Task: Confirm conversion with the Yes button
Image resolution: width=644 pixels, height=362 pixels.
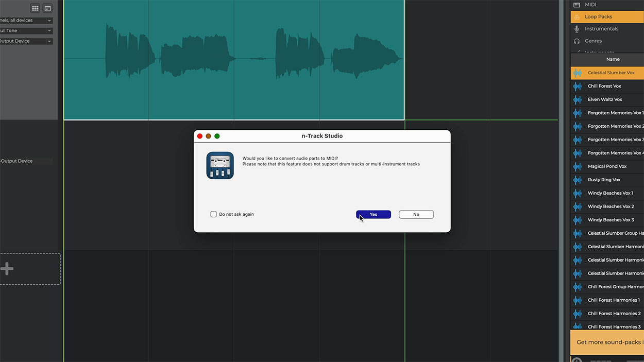Action: click(373, 214)
